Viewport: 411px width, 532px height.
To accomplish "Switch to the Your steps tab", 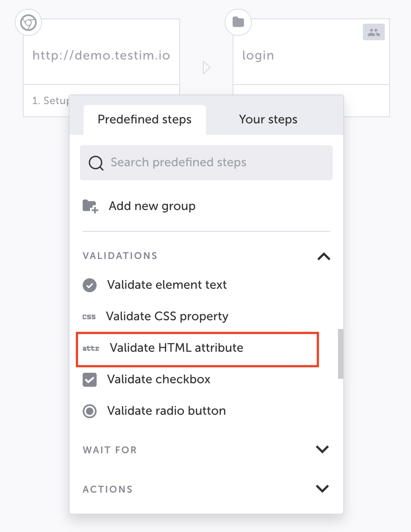I will (x=268, y=119).
